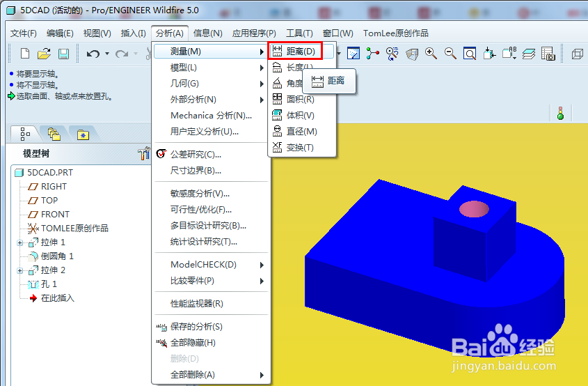Select the RIGHT datum plane
Viewport: 588px width, 386px height.
coord(54,187)
